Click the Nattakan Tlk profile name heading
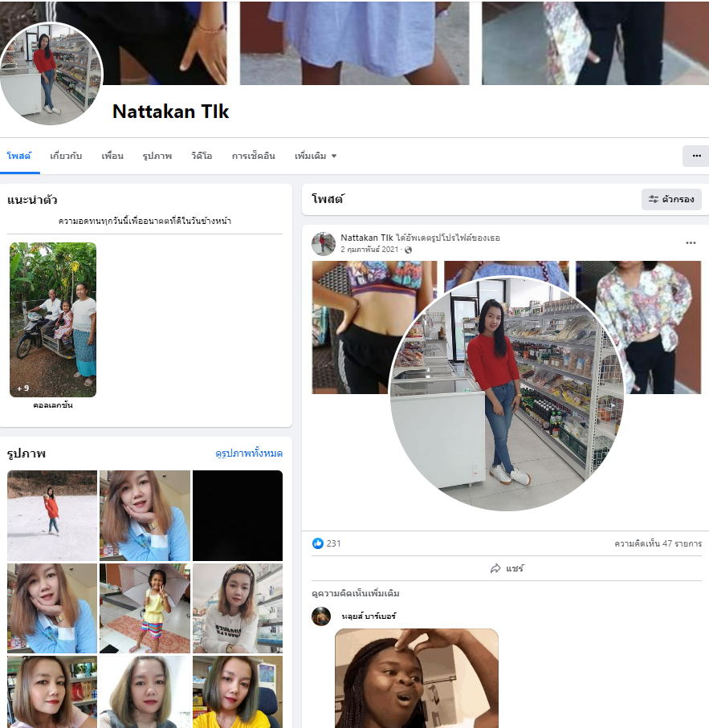Viewport: 709px width, 728px height. click(x=170, y=112)
